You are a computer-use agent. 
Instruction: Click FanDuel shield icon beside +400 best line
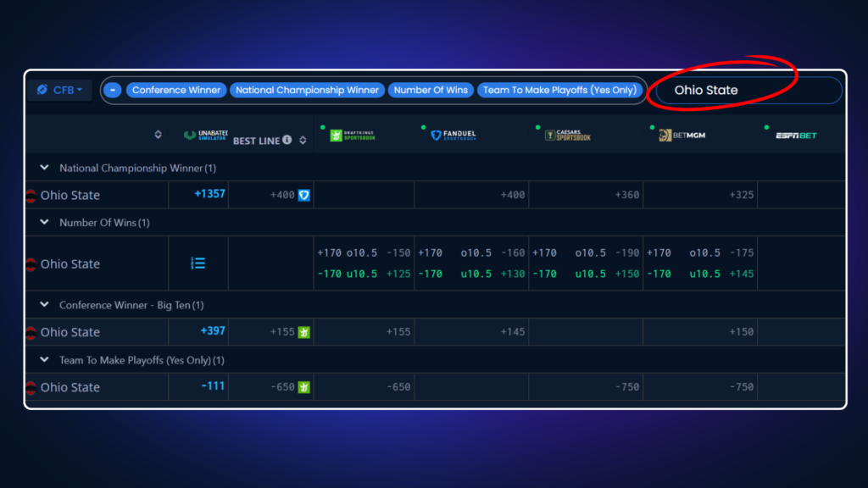click(x=304, y=195)
